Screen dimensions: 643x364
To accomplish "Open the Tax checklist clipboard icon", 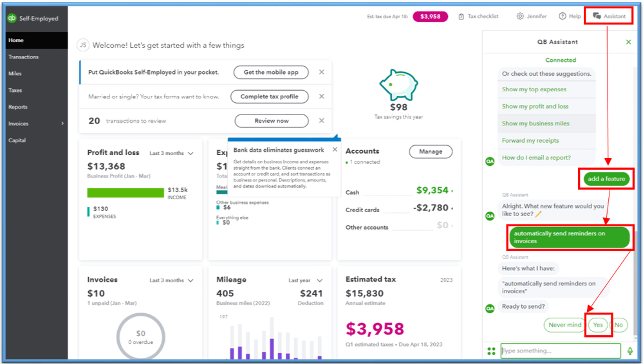I will 461,16.
